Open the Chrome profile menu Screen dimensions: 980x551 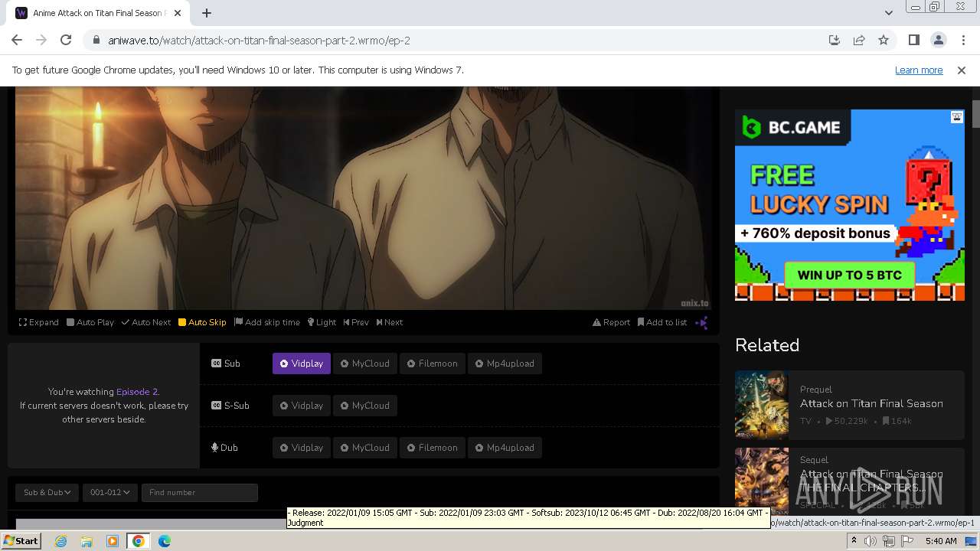[x=938, y=40]
